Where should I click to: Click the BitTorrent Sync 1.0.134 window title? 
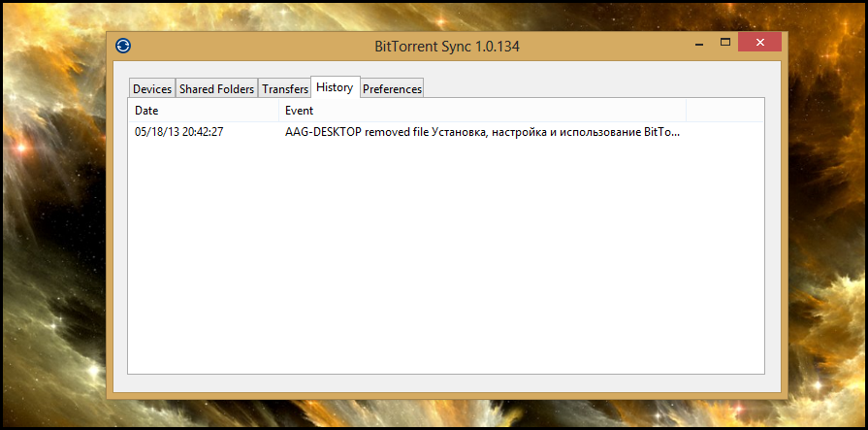click(x=447, y=47)
